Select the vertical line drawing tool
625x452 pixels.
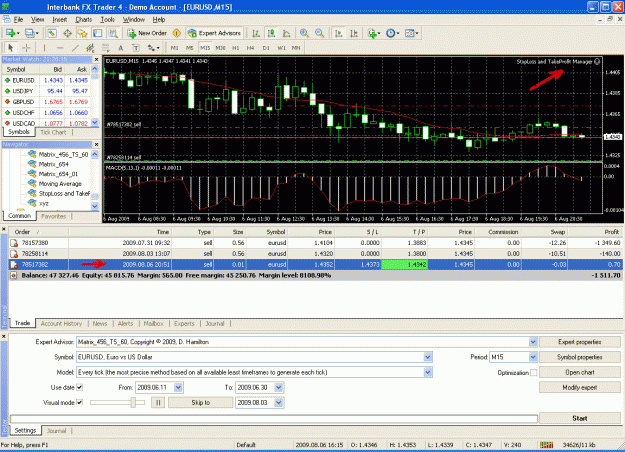[x=44, y=48]
